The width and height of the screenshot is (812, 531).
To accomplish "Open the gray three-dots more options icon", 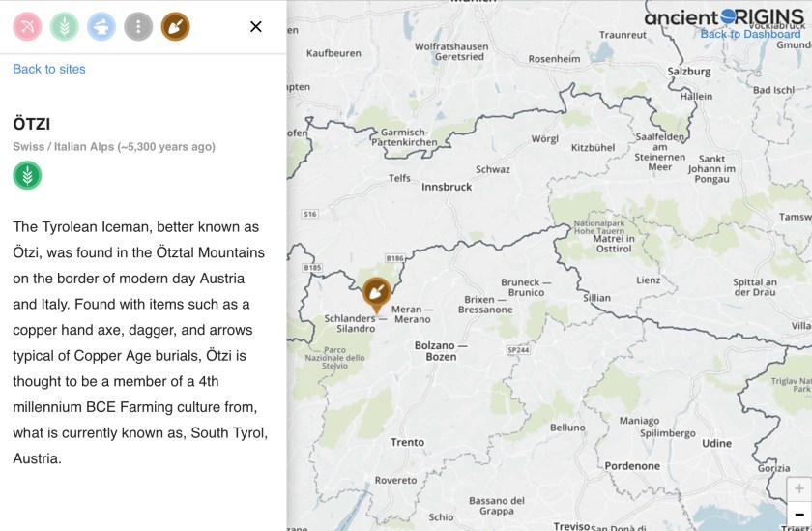I will (x=138, y=26).
